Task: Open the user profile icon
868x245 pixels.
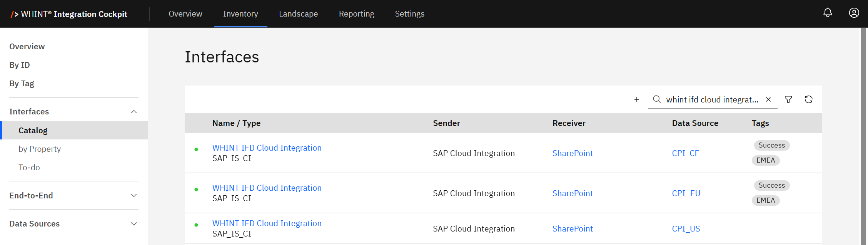Action: [x=854, y=13]
